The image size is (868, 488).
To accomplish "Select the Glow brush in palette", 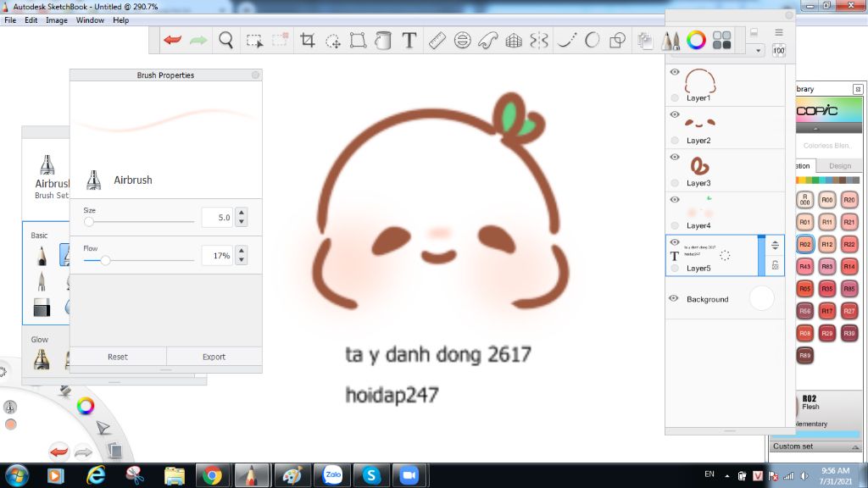I will 42,359.
